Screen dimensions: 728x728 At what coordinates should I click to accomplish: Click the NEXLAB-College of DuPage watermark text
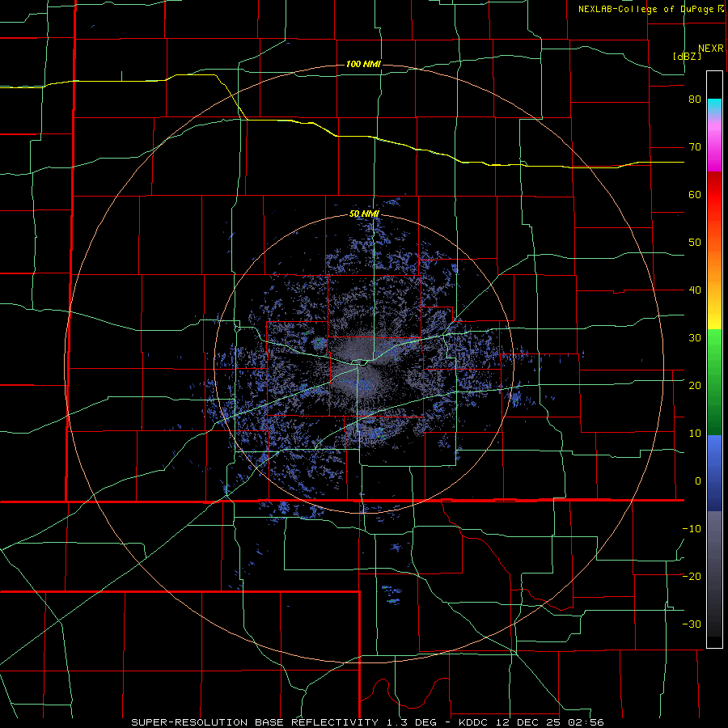point(650,9)
